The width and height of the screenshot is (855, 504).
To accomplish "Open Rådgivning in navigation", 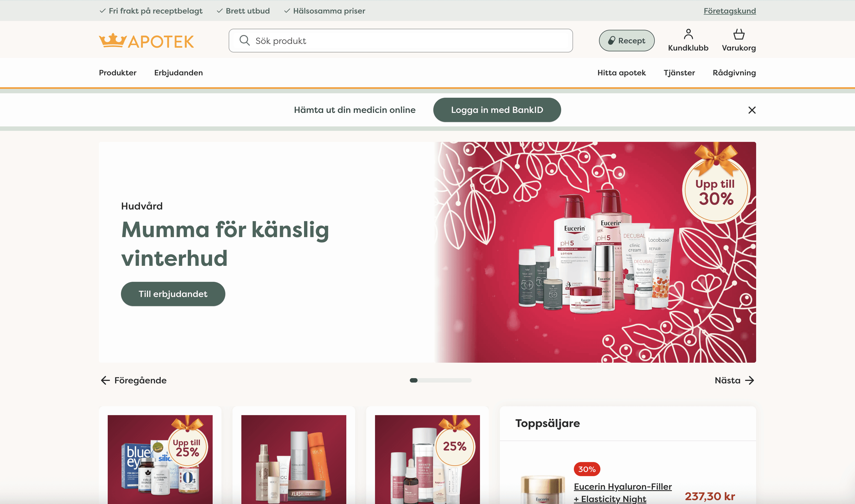I will [x=734, y=73].
